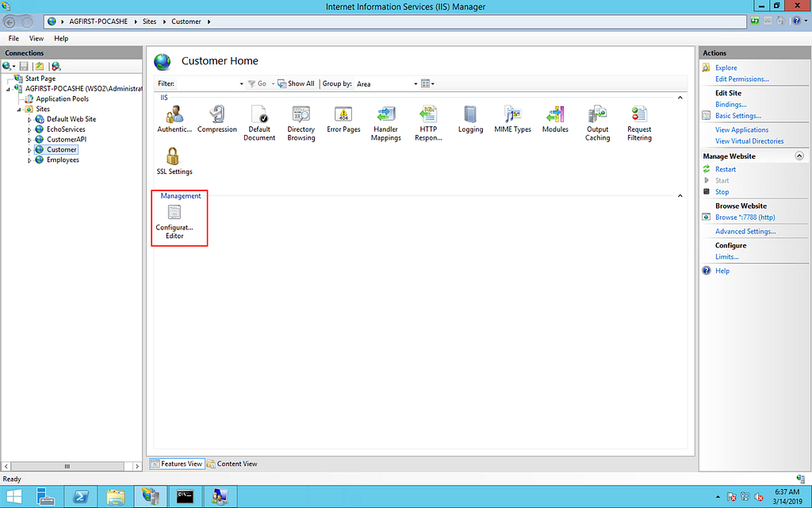
Task: Click the Windows Start button
Action: 13,497
